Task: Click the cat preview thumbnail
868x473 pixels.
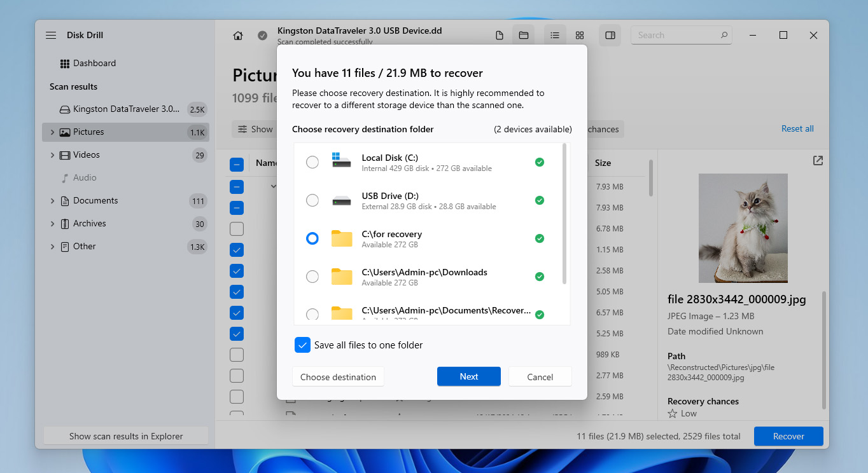Action: pyautogui.click(x=743, y=228)
